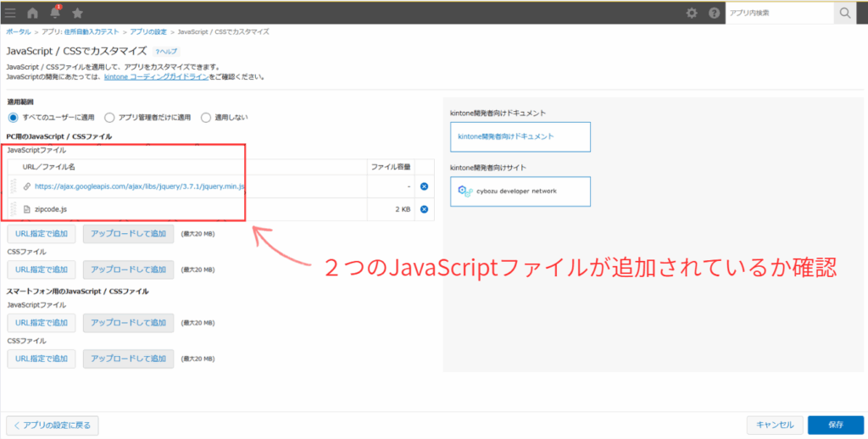Click smartphone CSS URL指定で追加 button
The image size is (868, 439).
point(42,358)
